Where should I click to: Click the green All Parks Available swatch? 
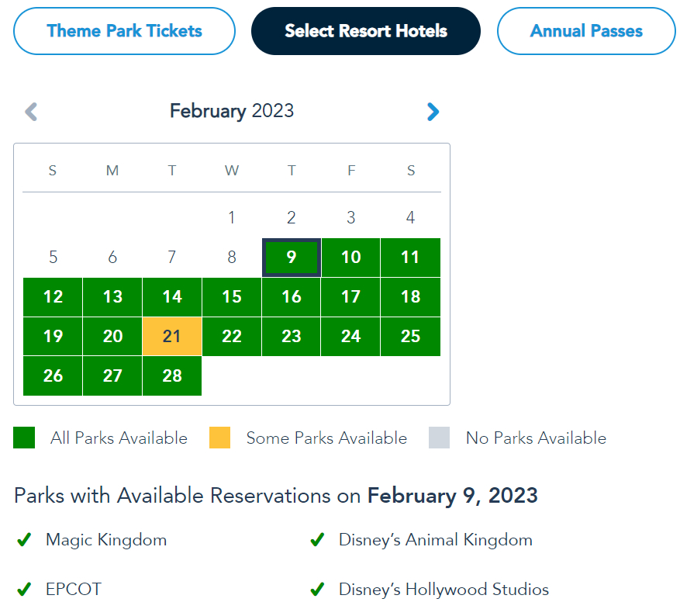click(24, 438)
